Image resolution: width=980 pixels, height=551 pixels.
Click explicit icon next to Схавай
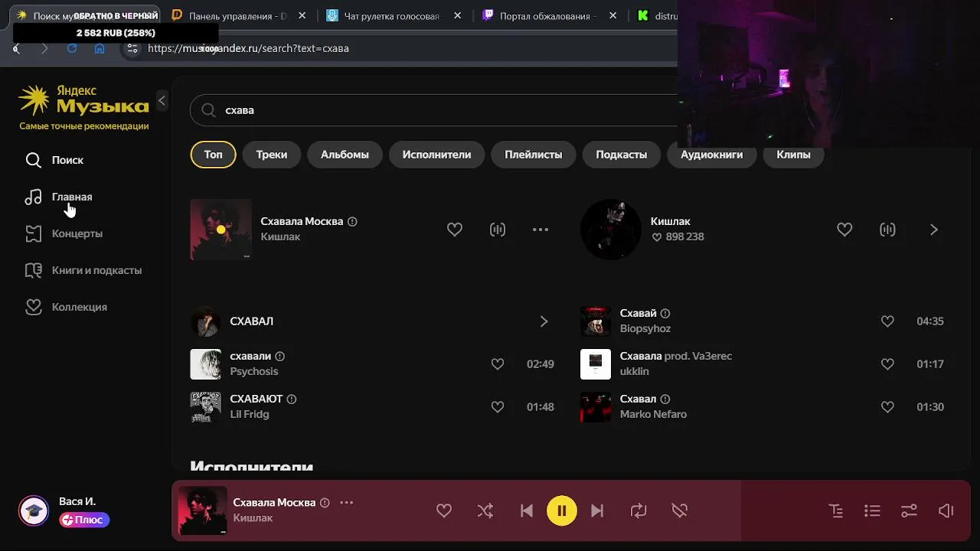tap(665, 314)
